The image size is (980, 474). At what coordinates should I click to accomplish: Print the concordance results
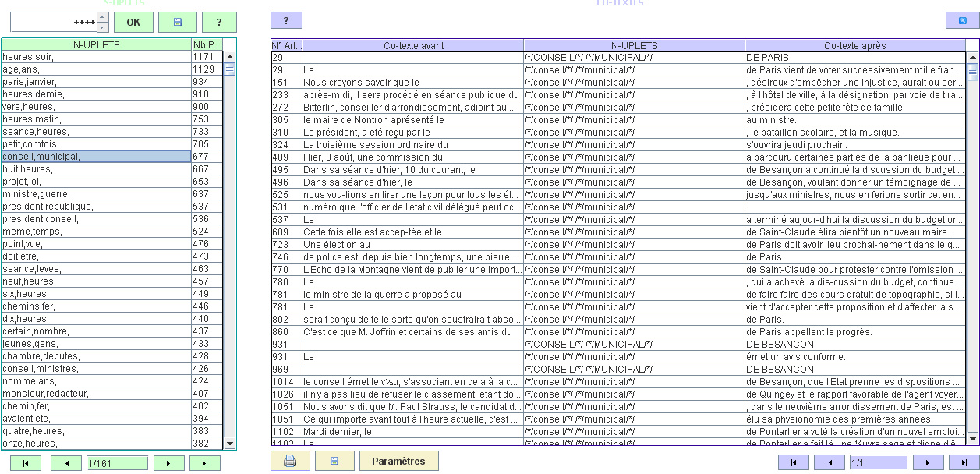coord(290,461)
